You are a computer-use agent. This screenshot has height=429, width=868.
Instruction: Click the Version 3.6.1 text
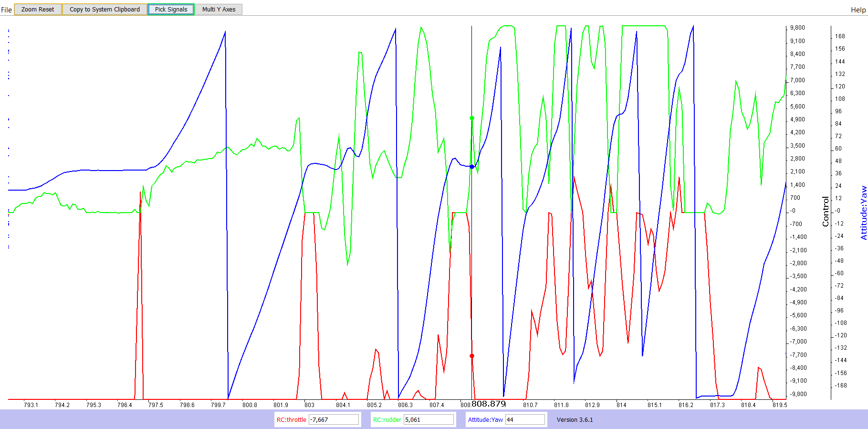click(575, 419)
